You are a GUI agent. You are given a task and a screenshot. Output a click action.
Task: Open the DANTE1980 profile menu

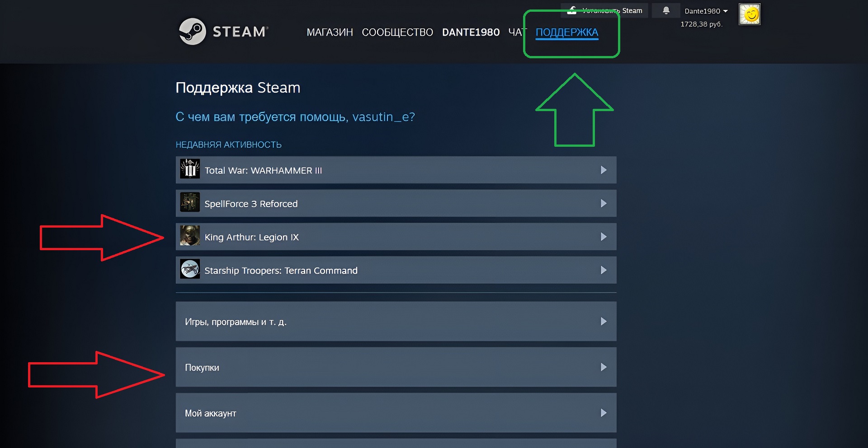[x=471, y=32]
